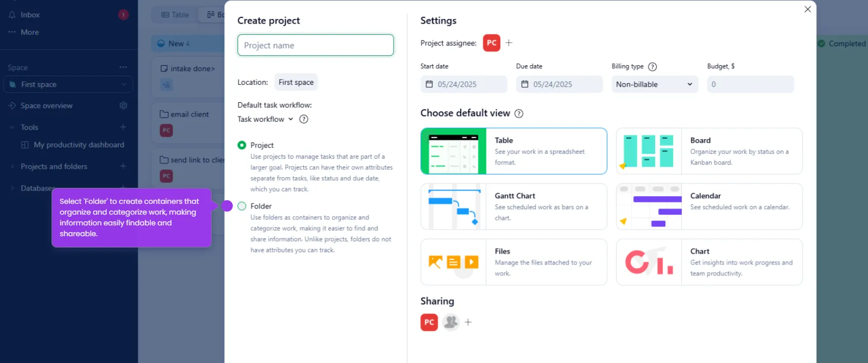Choose Table as default view
The height and width of the screenshot is (363, 868).
[x=514, y=151]
